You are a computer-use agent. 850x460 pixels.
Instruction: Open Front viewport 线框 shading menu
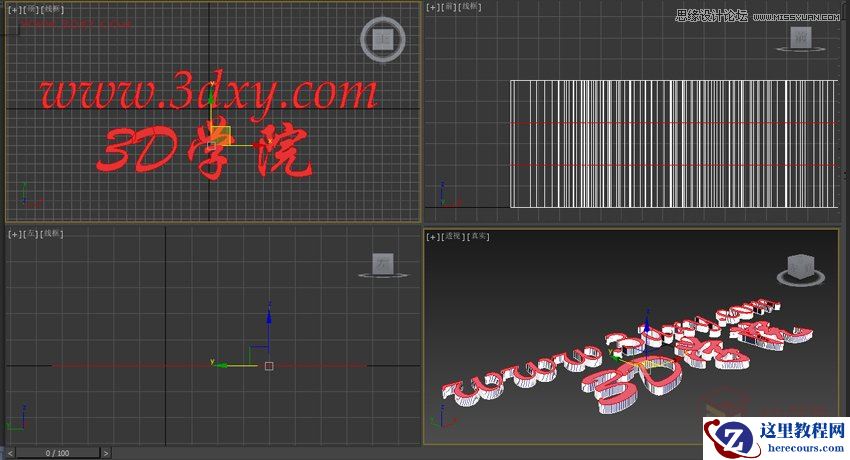471,7
